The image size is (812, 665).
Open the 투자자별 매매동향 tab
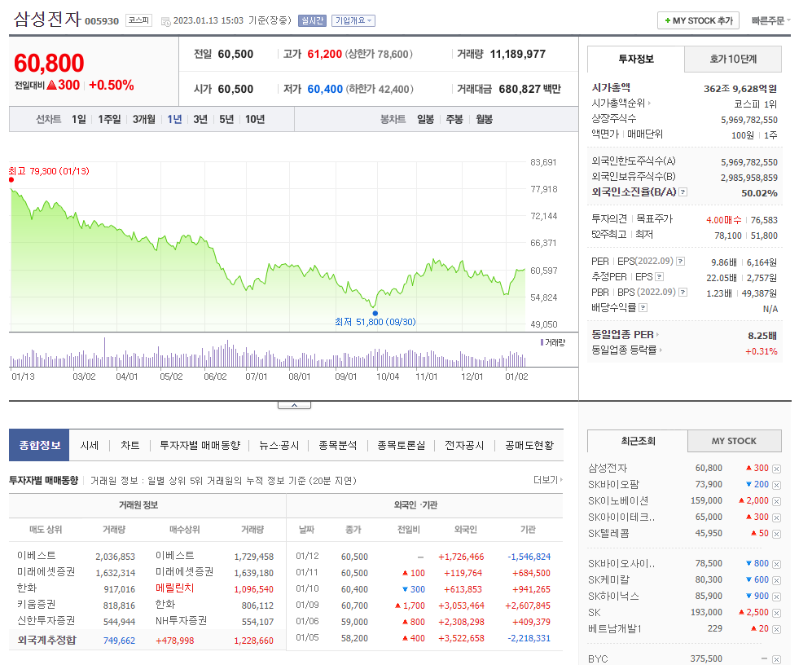tap(200, 445)
